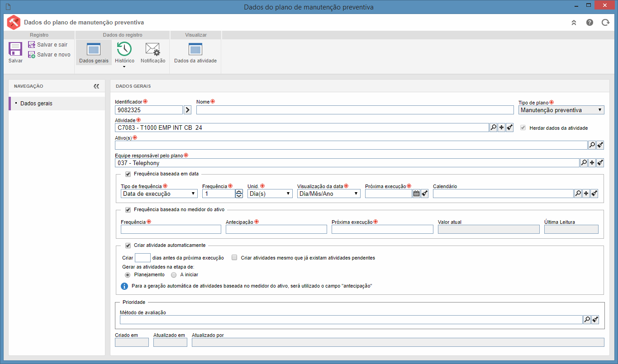618x364 pixels.
Task: Open the Dados gerais toolbar section
Action: click(94, 52)
